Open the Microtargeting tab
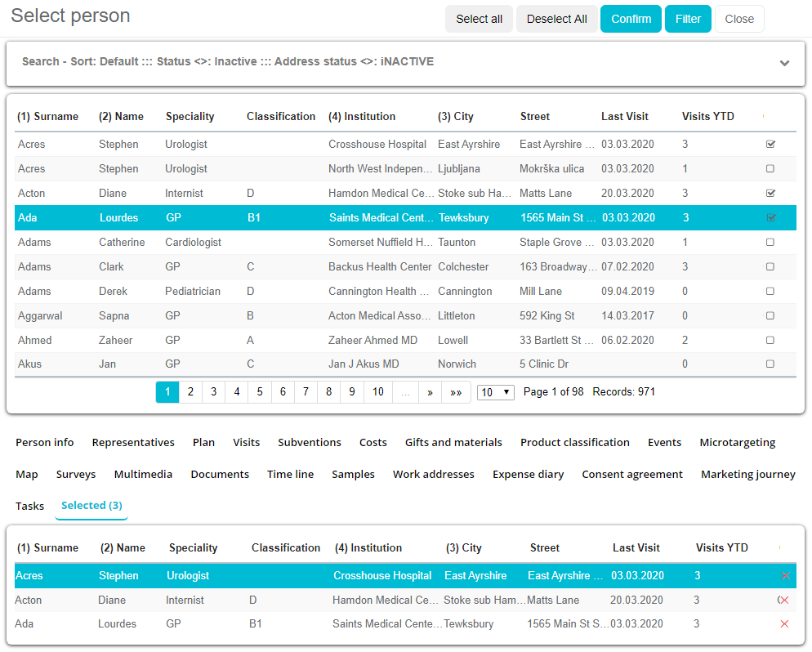The height and width of the screenshot is (652, 812). pyautogui.click(x=737, y=443)
